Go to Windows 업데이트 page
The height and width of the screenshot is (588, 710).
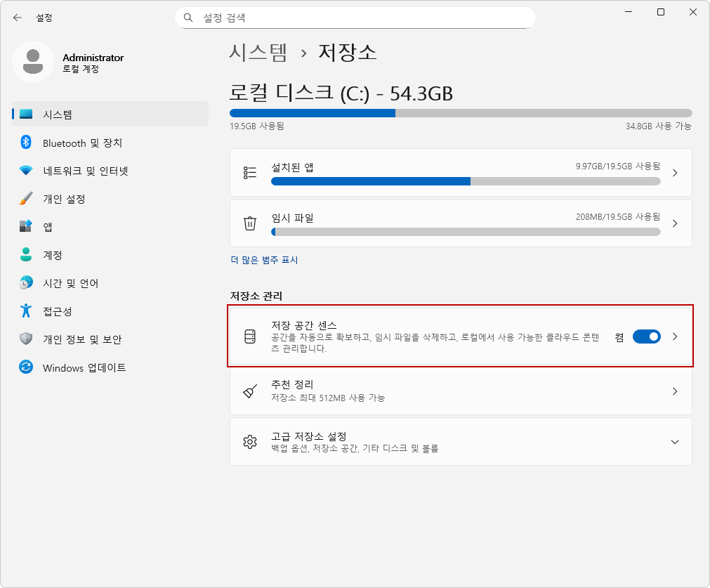pos(110,367)
